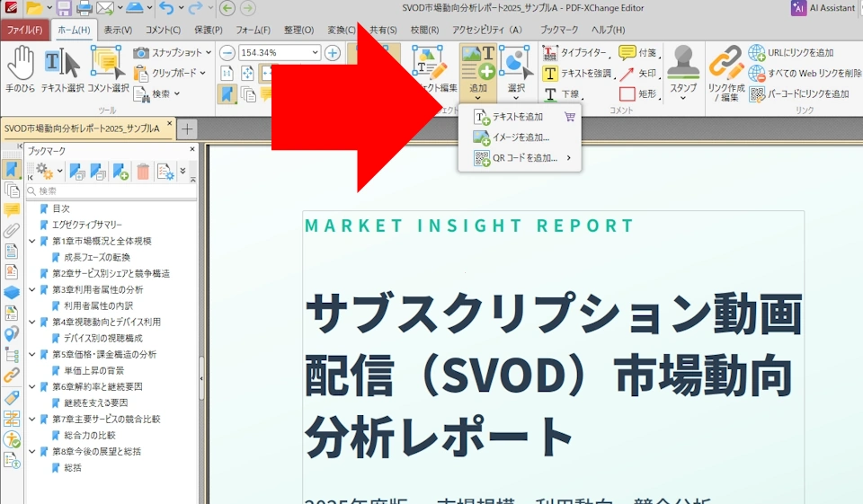Viewport: 863px width, 504px height.
Task: Open the comments pane in left sidebar
Action: 12,209
